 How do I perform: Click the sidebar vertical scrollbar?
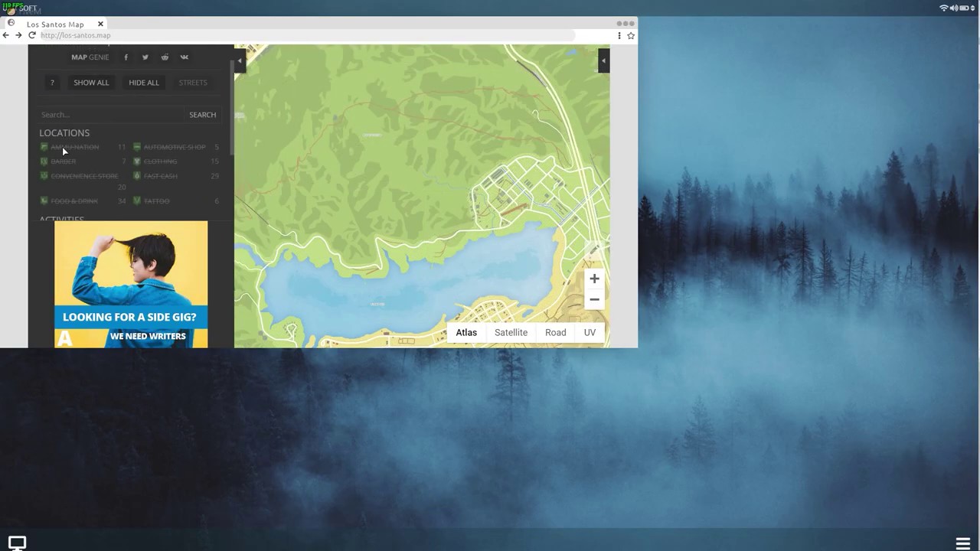tap(231, 107)
